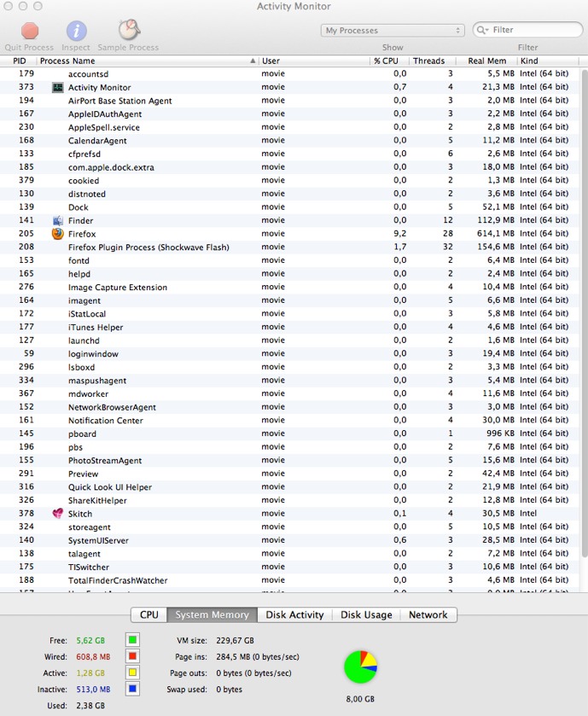The width and height of the screenshot is (588, 716).
Task: Select the AppleSpell.service process
Action: (290, 127)
